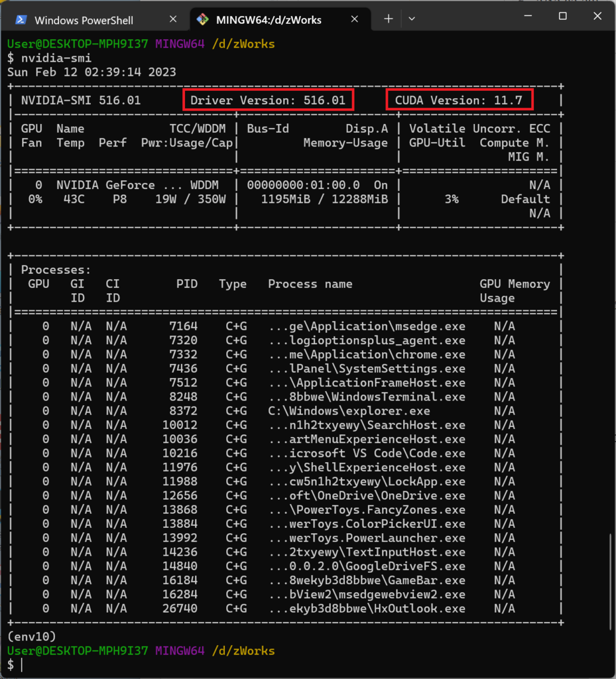This screenshot has width=616, height=679.
Task: Click the GoogleDriveFS.exe process name
Action: point(367,566)
